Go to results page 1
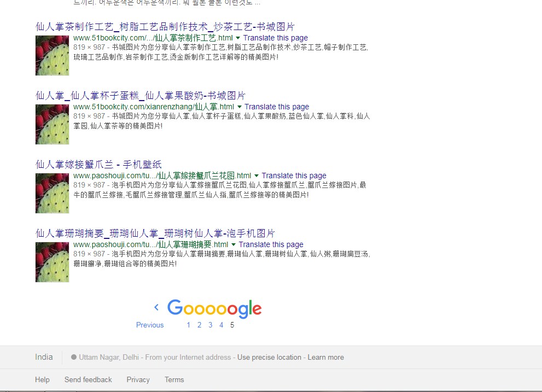 pos(188,325)
